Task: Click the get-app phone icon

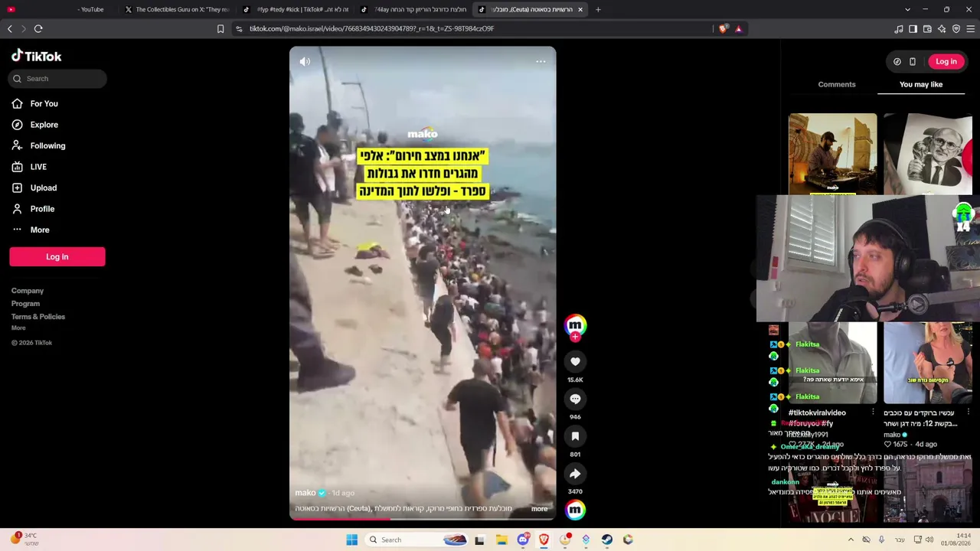Action: tap(913, 61)
